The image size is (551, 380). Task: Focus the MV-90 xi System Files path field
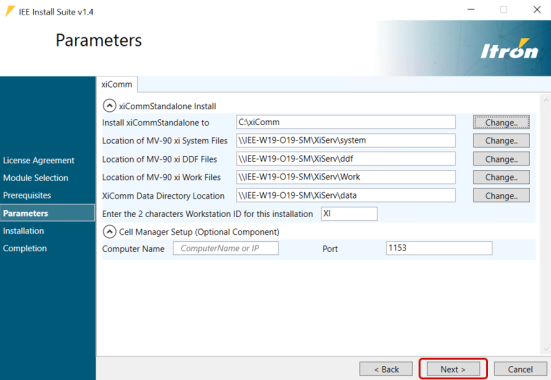tap(346, 140)
